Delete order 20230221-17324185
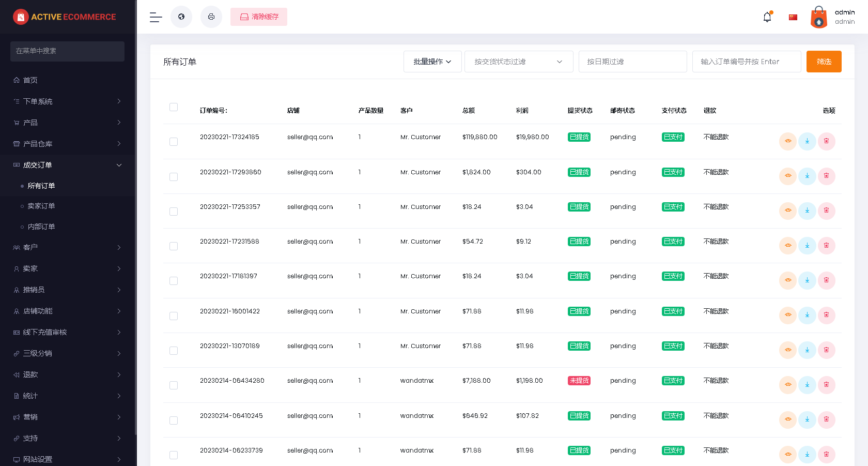The height and width of the screenshot is (466, 868). pyautogui.click(x=826, y=141)
